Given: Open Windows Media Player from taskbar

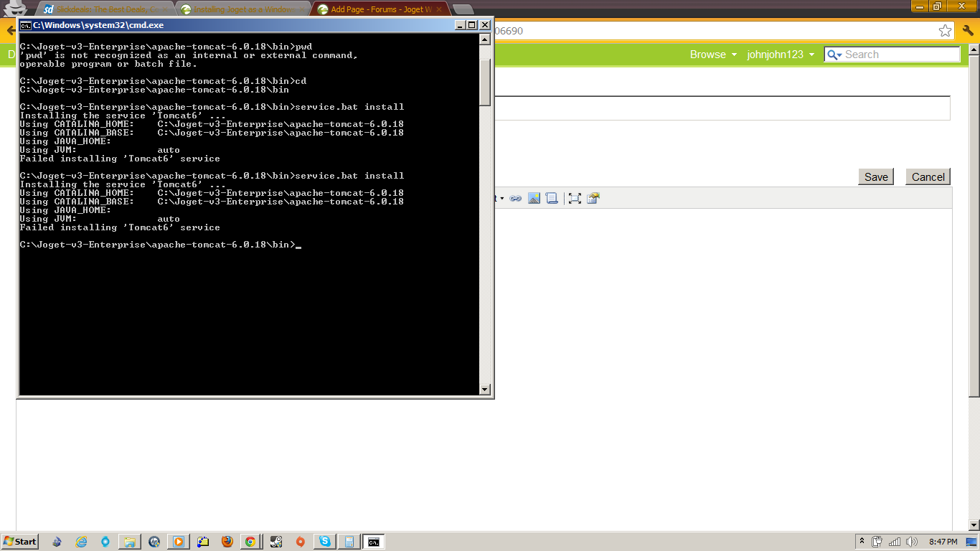Looking at the screenshot, I should [x=179, y=542].
